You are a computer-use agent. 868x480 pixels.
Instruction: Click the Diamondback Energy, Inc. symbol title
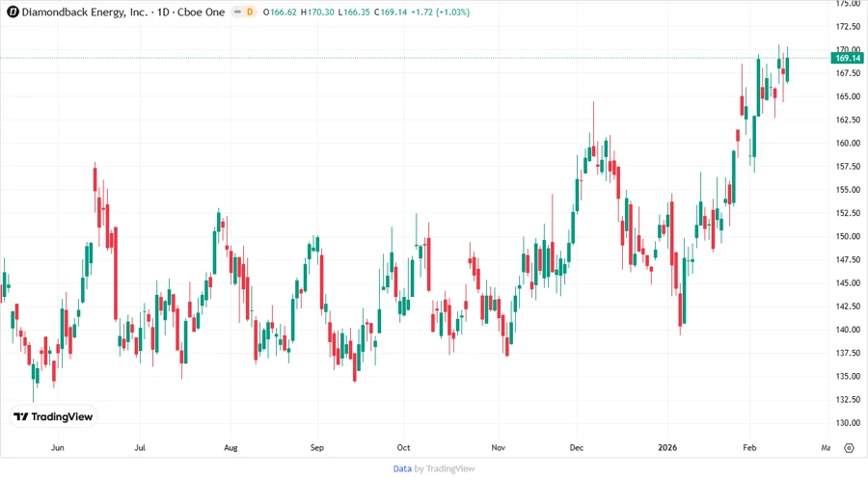point(85,12)
